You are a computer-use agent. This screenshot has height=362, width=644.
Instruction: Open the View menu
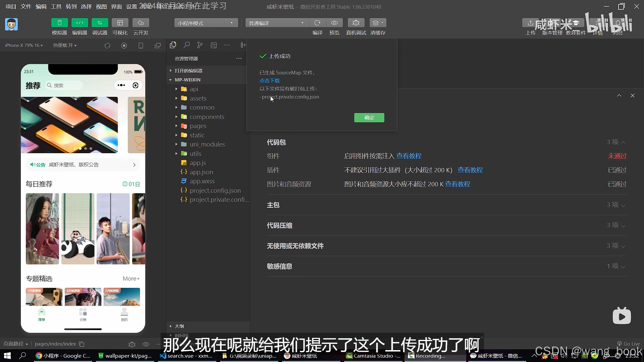(101, 7)
